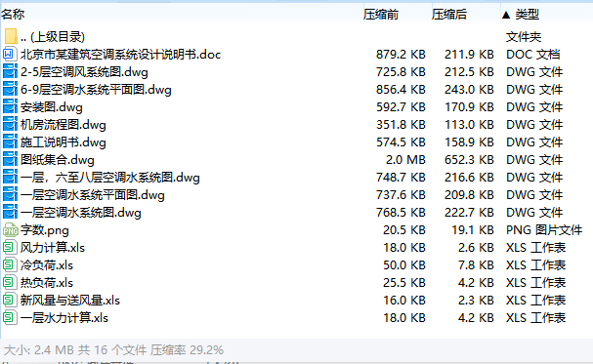
Task: Select file 北京市某建筑空调系统设计说明书.doc
Action: [x=120, y=55]
